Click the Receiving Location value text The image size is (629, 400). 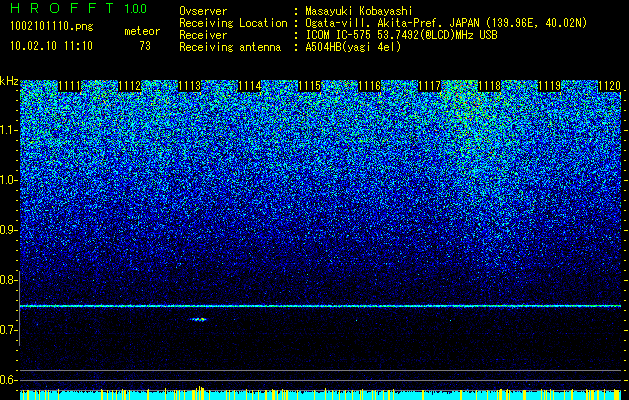(445, 23)
